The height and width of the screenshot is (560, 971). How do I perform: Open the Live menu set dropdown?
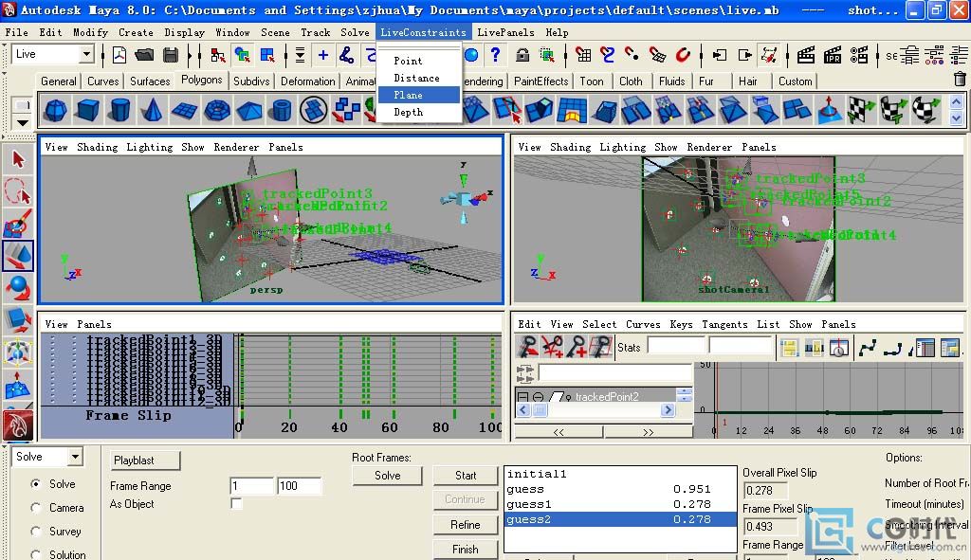[86, 54]
